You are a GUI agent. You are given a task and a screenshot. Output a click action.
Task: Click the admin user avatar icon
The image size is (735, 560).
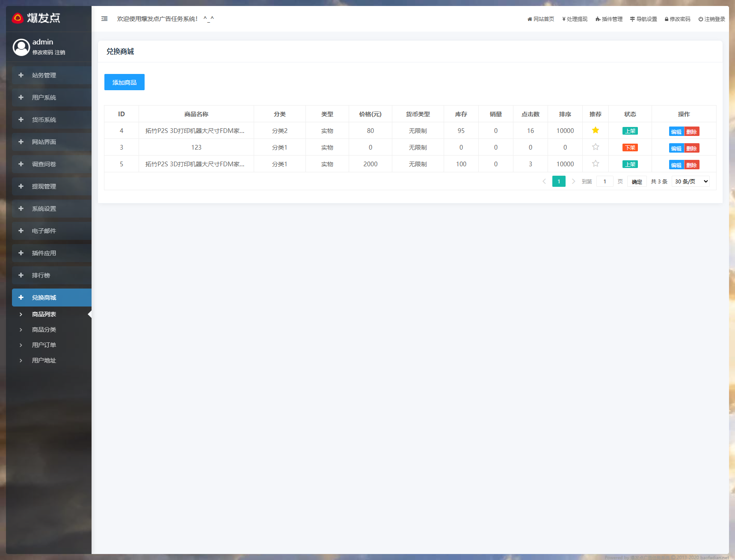[21, 47]
